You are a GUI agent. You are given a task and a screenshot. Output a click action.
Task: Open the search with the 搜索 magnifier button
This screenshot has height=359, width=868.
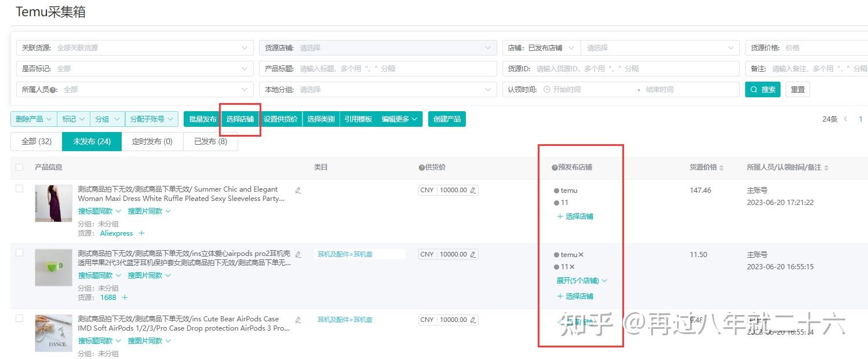pos(763,89)
